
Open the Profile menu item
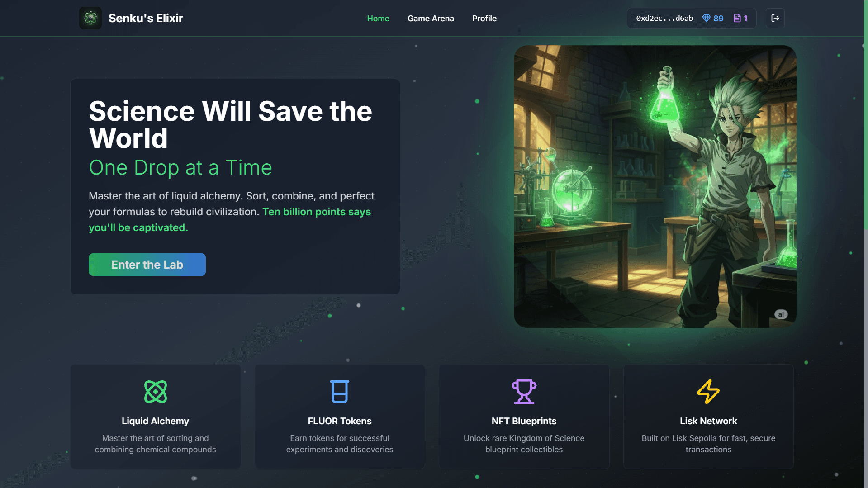[484, 19]
